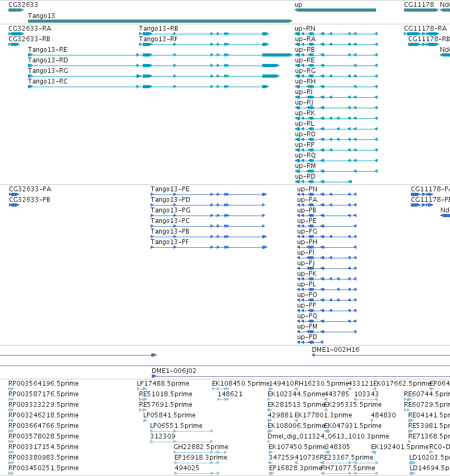Screen dimensions: 450x476
Task: Click transcript label up-RK
Action: point(305,113)
